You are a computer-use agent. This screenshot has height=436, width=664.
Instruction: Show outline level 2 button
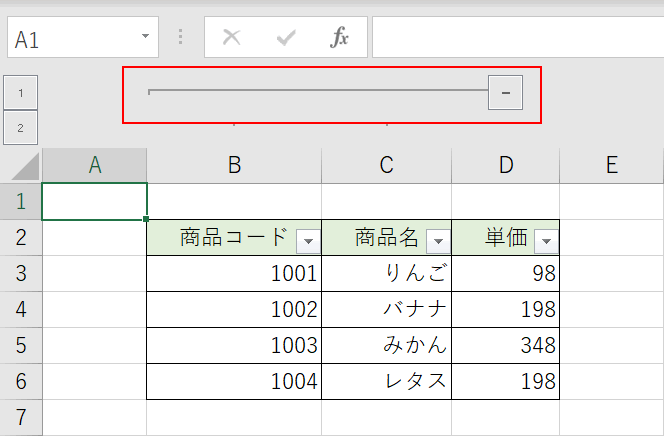tap(21, 128)
